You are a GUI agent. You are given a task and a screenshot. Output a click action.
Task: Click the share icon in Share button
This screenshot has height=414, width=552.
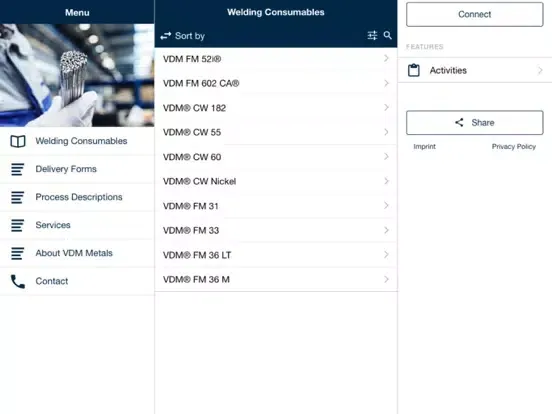(x=459, y=123)
